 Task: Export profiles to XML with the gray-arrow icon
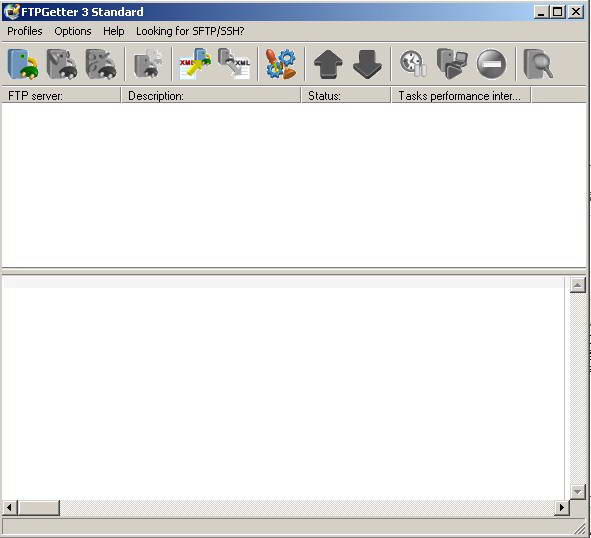234,64
